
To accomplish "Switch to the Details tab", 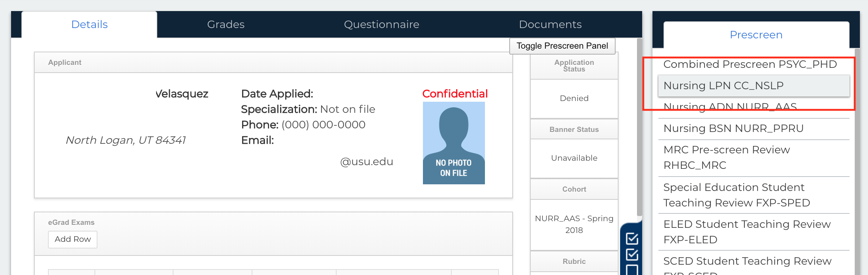I will click(89, 25).
